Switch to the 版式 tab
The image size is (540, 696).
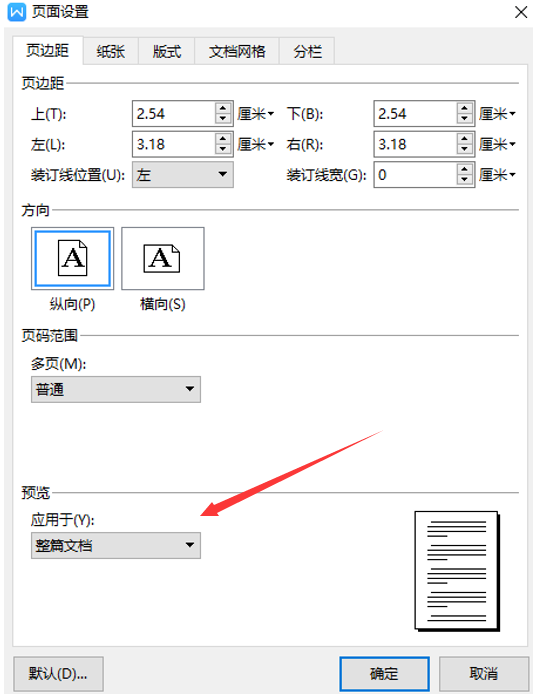point(166,51)
